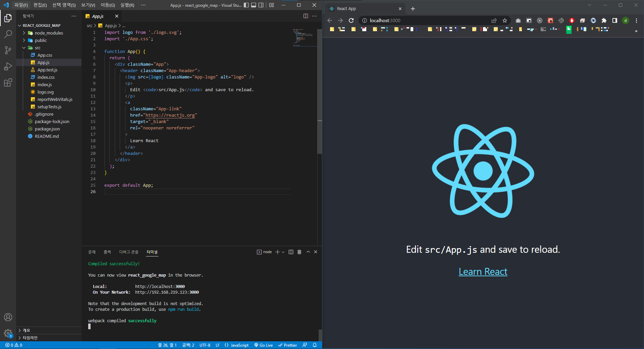Close the App.js editor tab
Image resolution: width=644 pixels, height=349 pixels.
point(117,16)
